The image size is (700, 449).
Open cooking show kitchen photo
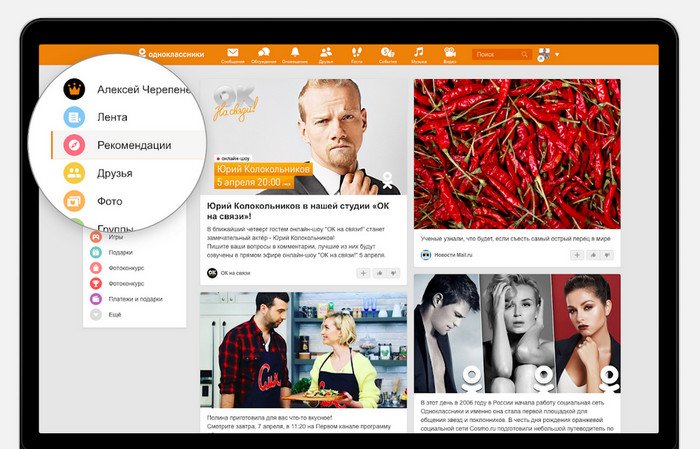point(303,350)
